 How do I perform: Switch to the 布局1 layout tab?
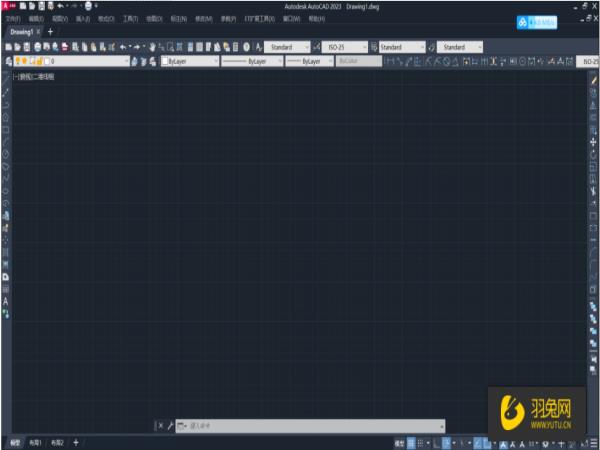(36, 442)
